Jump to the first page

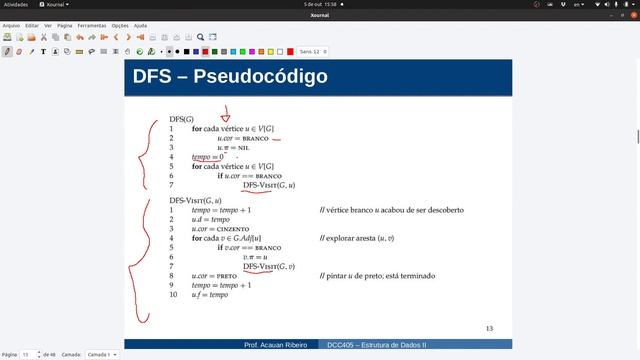coord(104,37)
